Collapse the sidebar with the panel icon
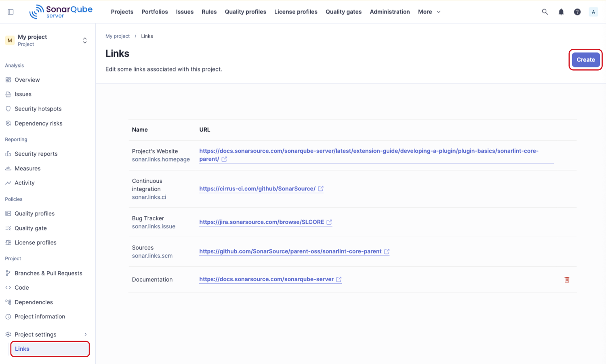The width and height of the screenshot is (606, 364). (11, 12)
